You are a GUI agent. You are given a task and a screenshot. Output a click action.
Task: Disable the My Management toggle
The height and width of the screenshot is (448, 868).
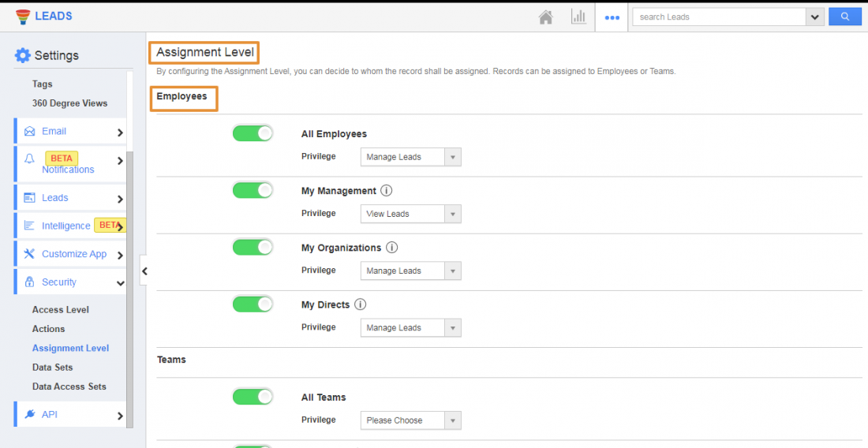coord(253,190)
